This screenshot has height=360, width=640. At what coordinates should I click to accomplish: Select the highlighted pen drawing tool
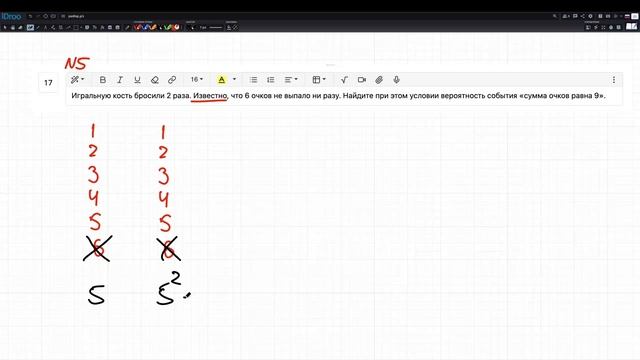click(30, 27)
